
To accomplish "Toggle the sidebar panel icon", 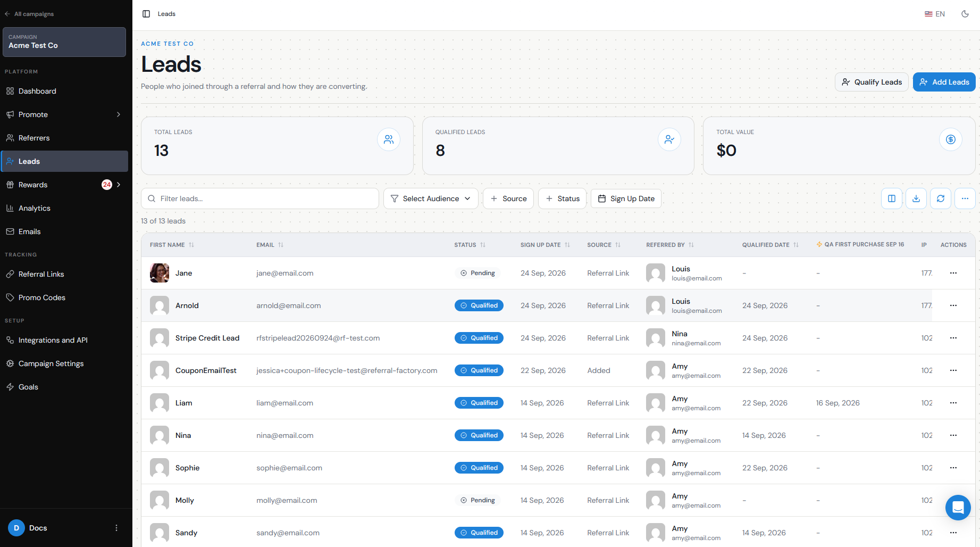I will click(146, 14).
